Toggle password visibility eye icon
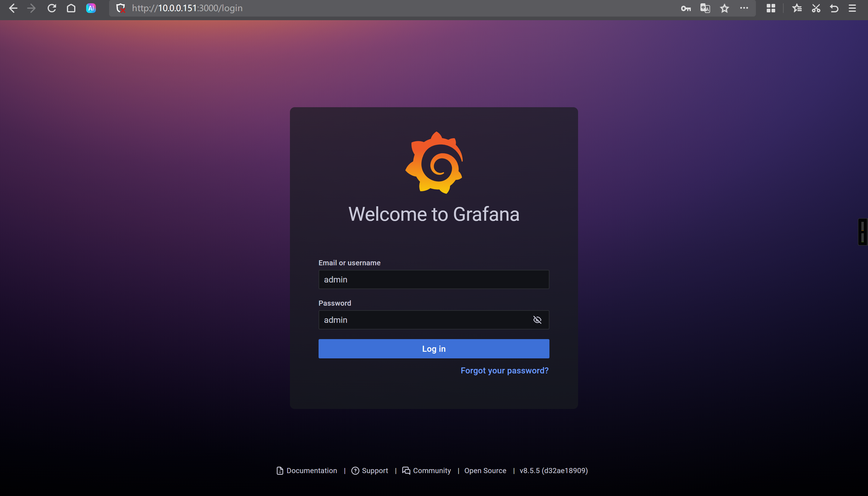 [537, 320]
